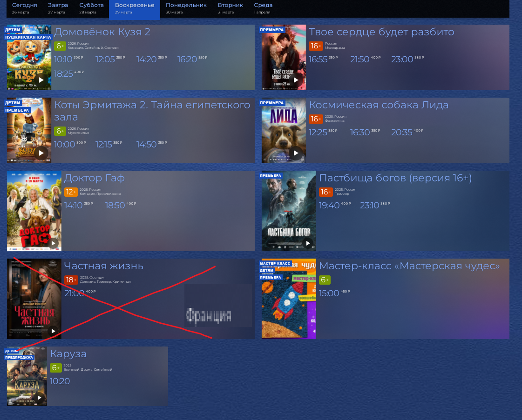522x420 pixels.
Task: Open Твое сердце будет разбито title link
Action: tap(381, 32)
